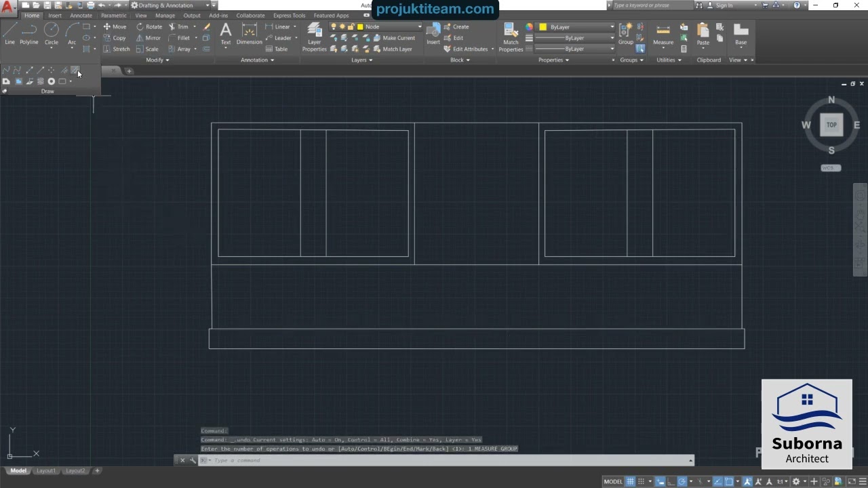Switch to the Layout1 tab
Viewport: 868px width, 488px height.
[x=46, y=470]
